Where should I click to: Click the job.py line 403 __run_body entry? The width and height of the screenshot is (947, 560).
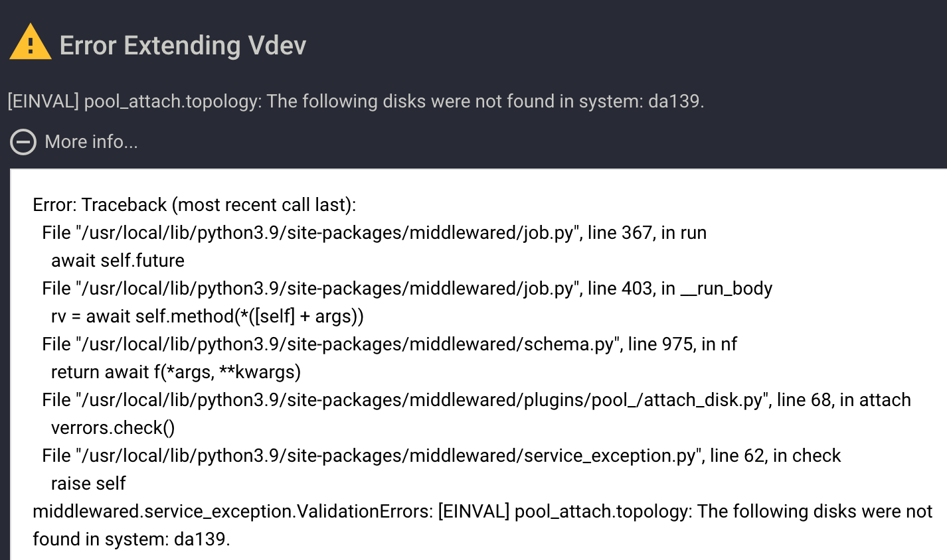pyautogui.click(x=407, y=289)
